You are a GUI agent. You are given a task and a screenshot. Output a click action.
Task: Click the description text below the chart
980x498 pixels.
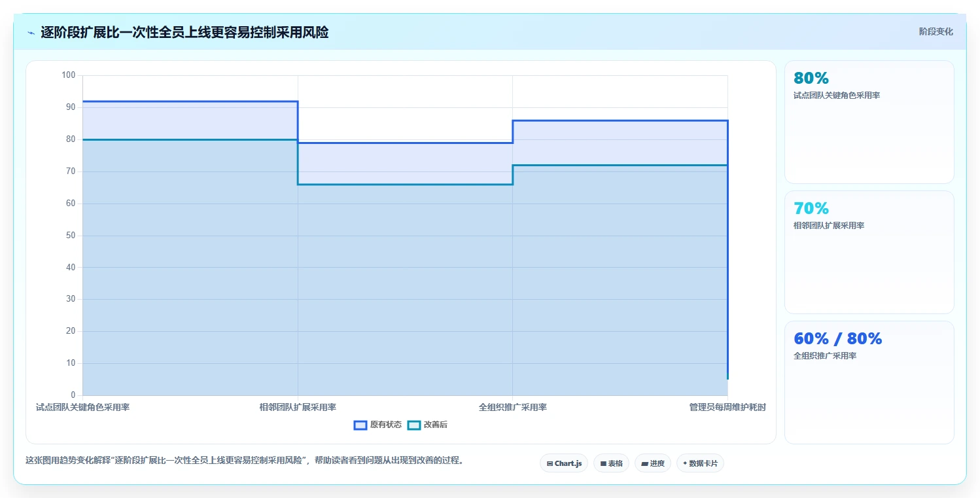245,460
